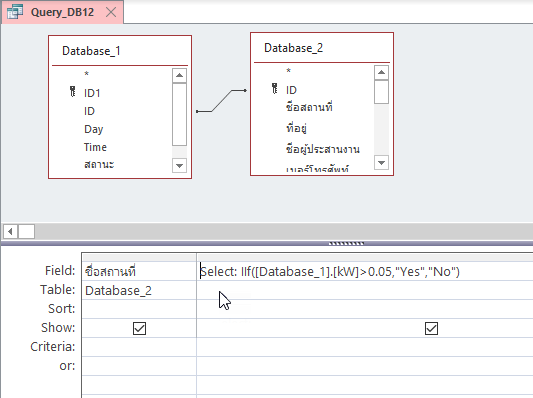The image size is (533, 398).
Task: Select the join line between tables
Action: click(221, 101)
